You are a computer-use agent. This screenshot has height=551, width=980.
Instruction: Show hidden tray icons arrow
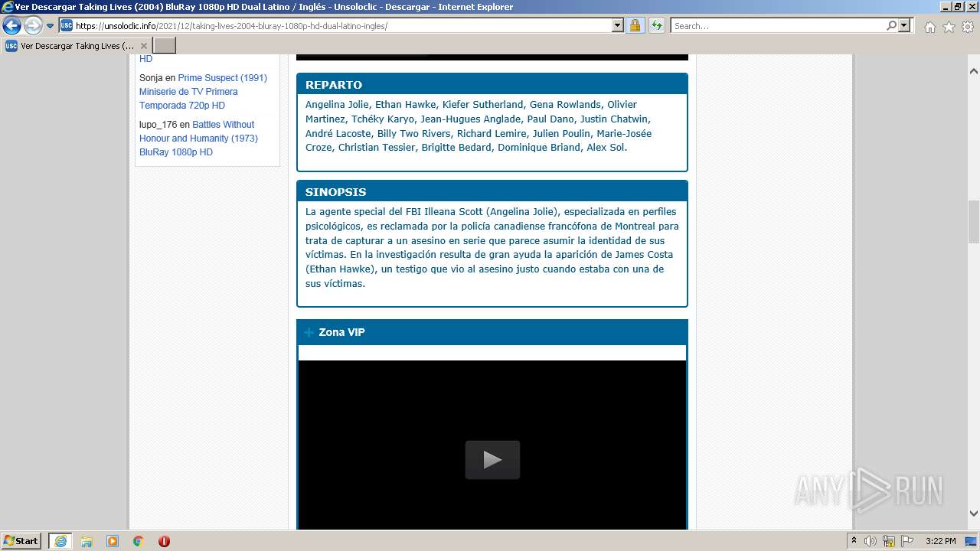pyautogui.click(x=854, y=541)
